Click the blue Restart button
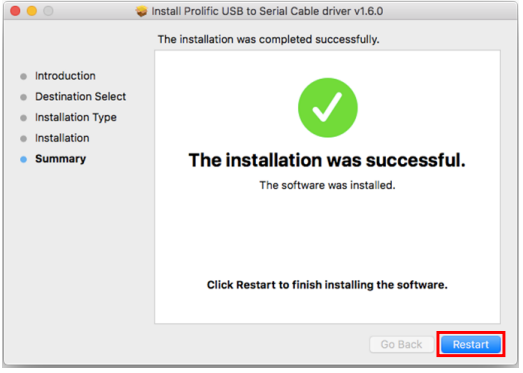The width and height of the screenshot is (523, 373). 471,344
